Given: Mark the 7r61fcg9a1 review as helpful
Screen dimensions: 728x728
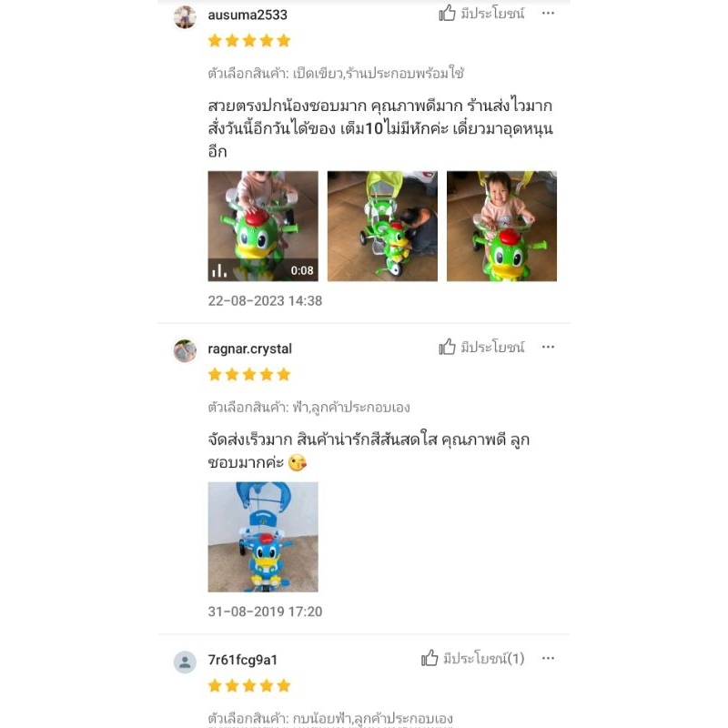Looking at the screenshot, I should point(472,658).
